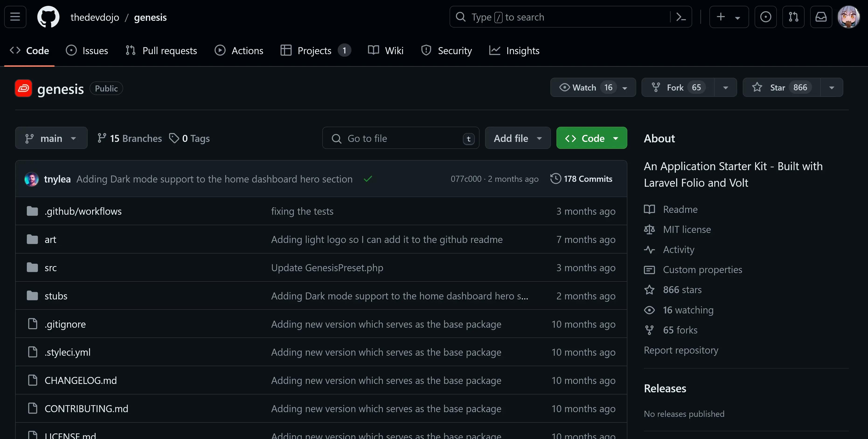
Task: Click the star icon beside 866 stars
Action: [649, 290]
